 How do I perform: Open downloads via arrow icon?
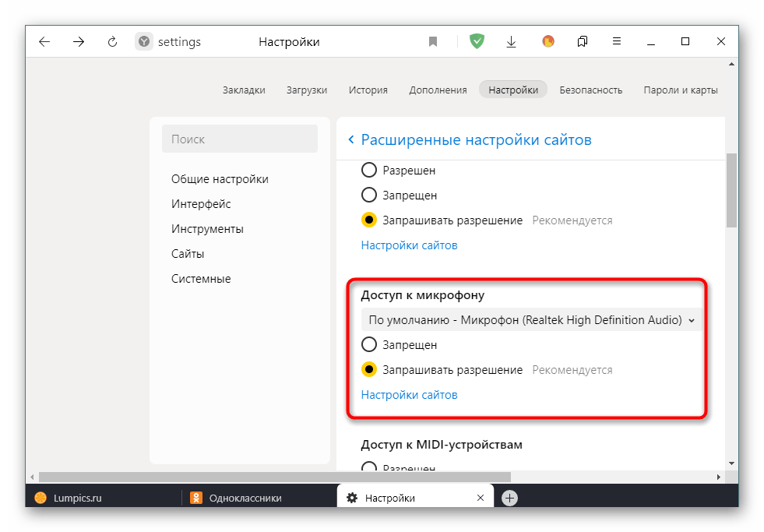(512, 42)
